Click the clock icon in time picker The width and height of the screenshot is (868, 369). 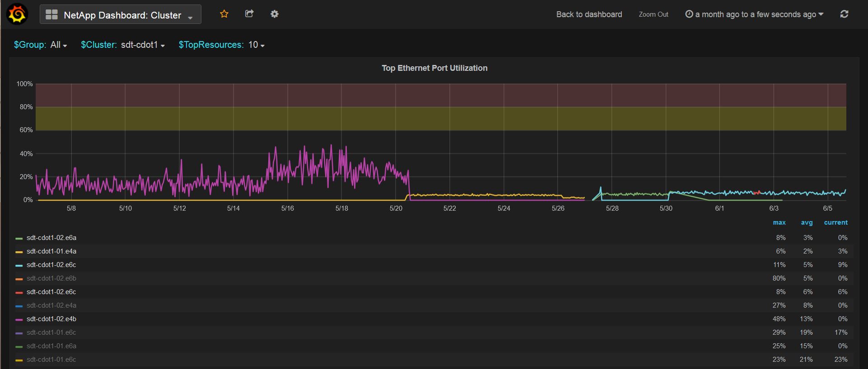(x=689, y=14)
